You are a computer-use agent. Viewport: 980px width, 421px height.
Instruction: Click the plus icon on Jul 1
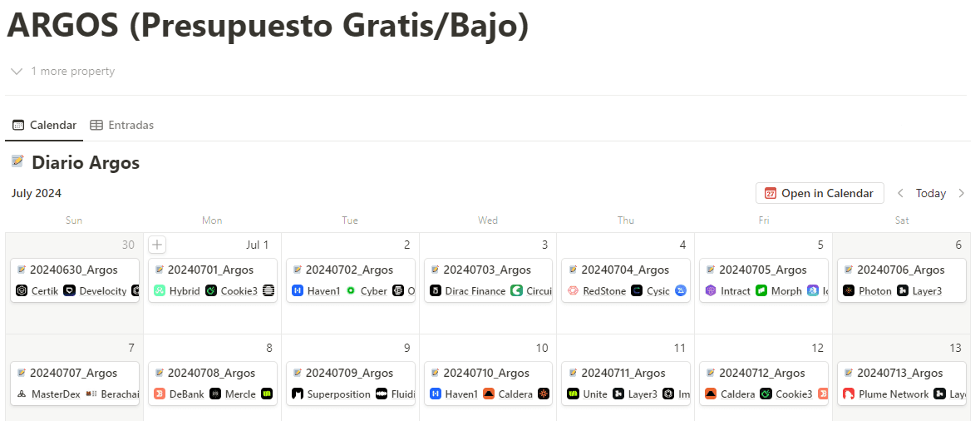tap(157, 245)
